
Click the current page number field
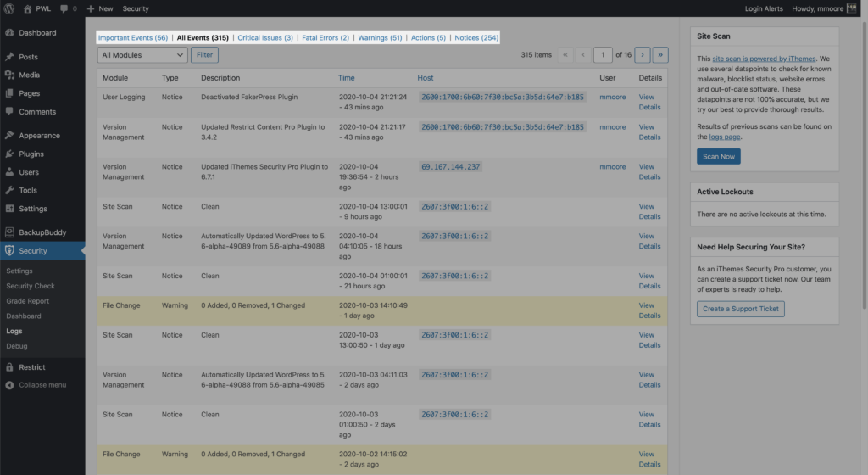click(x=603, y=55)
